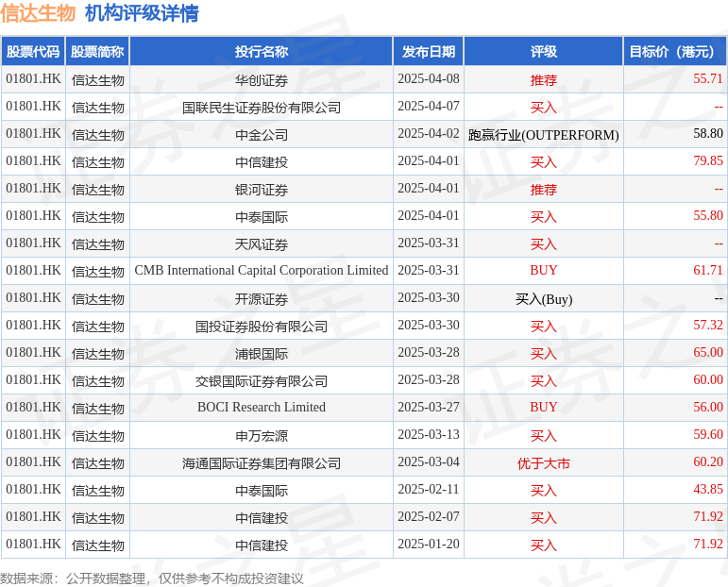Click target price 55.80
Screen dimensions: 728x587
(708, 216)
